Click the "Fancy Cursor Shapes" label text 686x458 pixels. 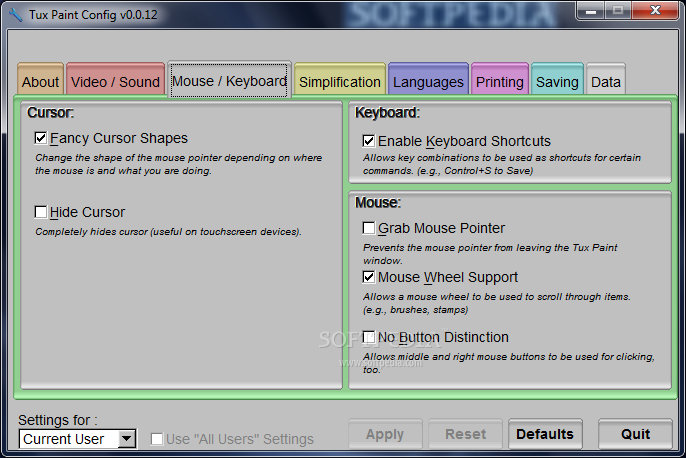click(119, 138)
